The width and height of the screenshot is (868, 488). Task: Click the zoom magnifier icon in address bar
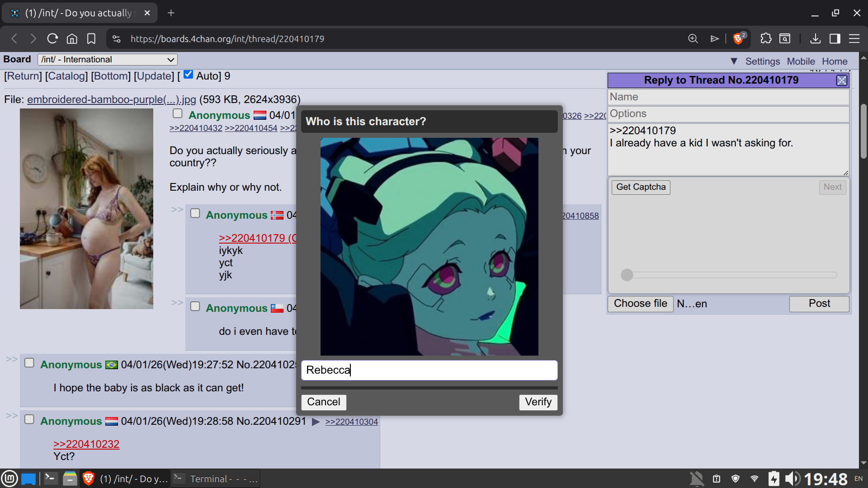[693, 39]
